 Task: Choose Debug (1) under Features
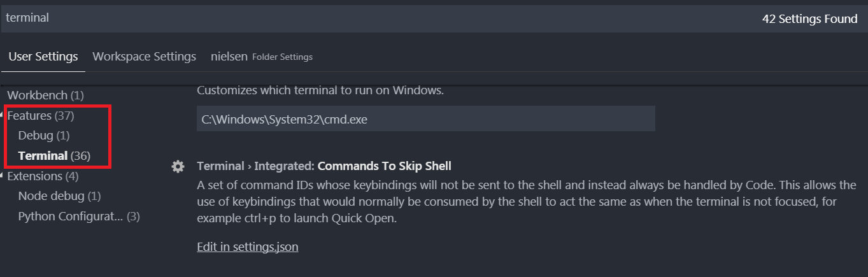coord(44,136)
